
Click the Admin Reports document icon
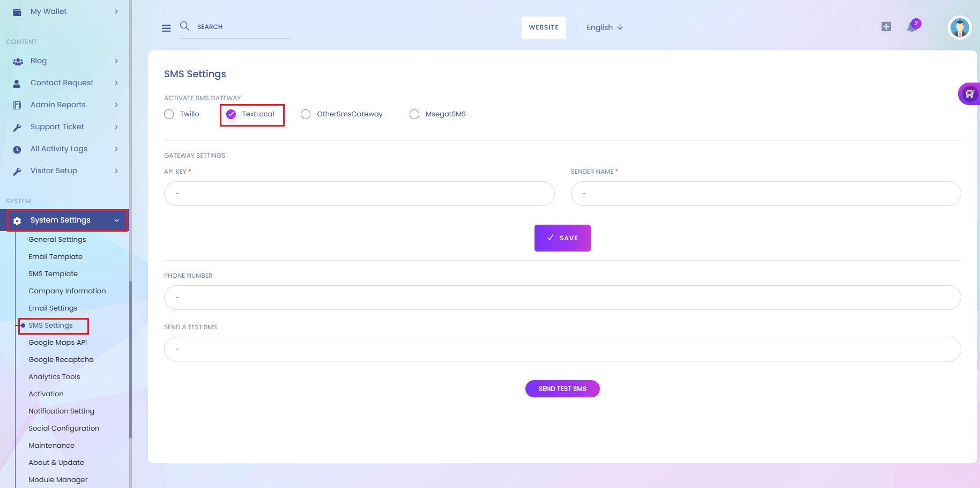pyautogui.click(x=17, y=106)
